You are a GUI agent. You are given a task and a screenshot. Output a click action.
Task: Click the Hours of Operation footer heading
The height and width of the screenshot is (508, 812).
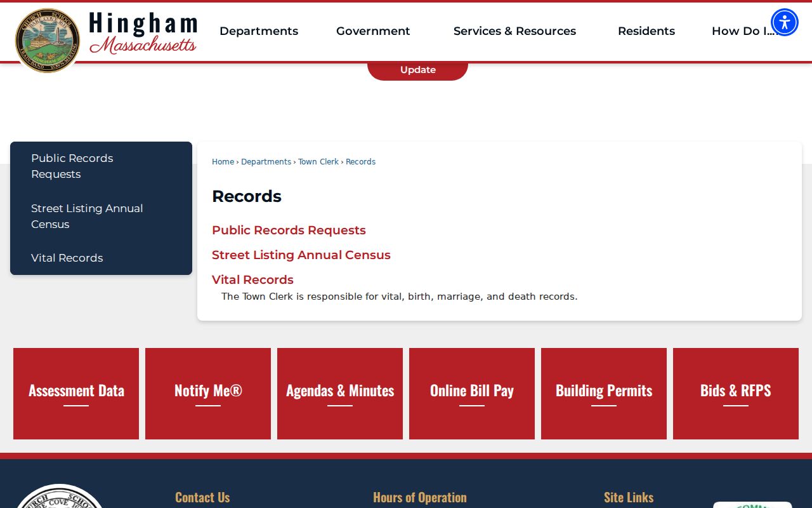420,497
